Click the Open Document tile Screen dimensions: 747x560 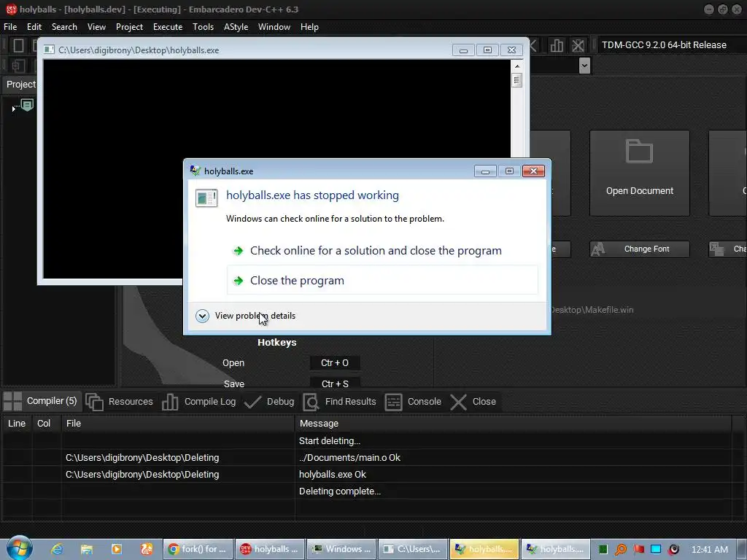pos(639,174)
